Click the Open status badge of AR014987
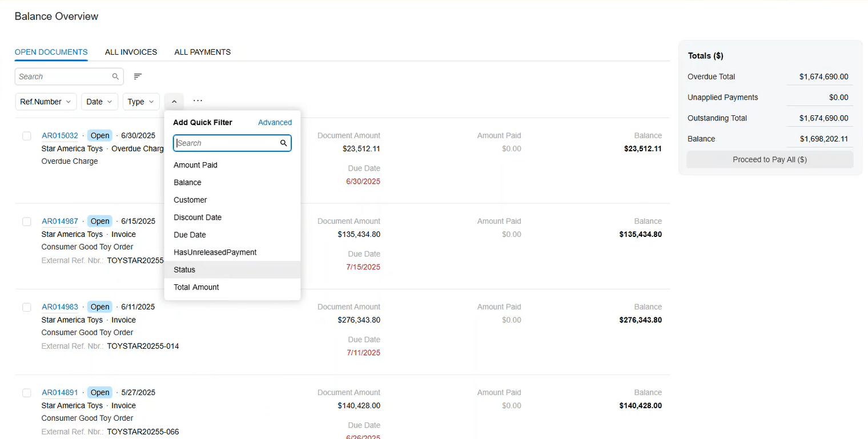 click(100, 221)
